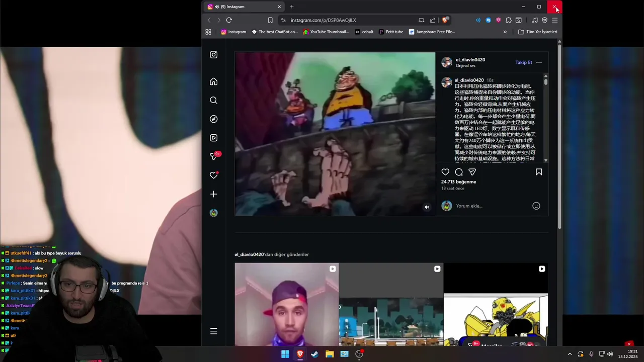Open 'The best ChatBot an...' bookmark
Screen dimensions: 644x362
point(275,32)
